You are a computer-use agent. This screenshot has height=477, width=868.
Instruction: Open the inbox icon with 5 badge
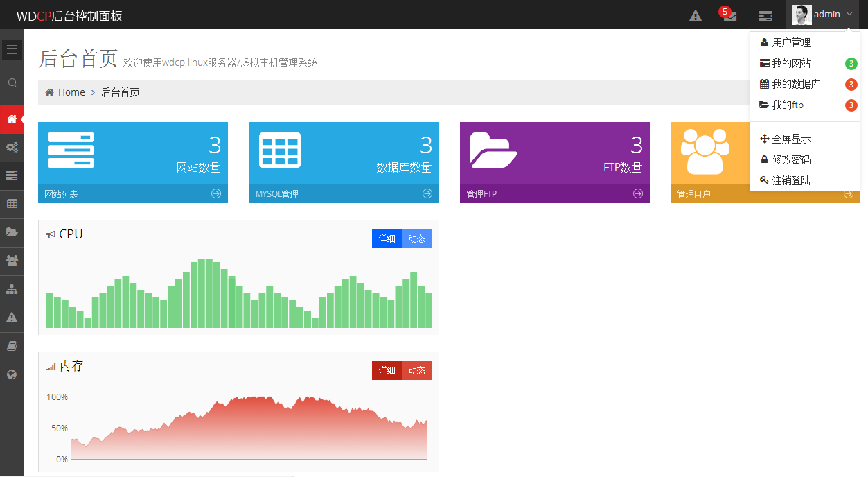(729, 15)
